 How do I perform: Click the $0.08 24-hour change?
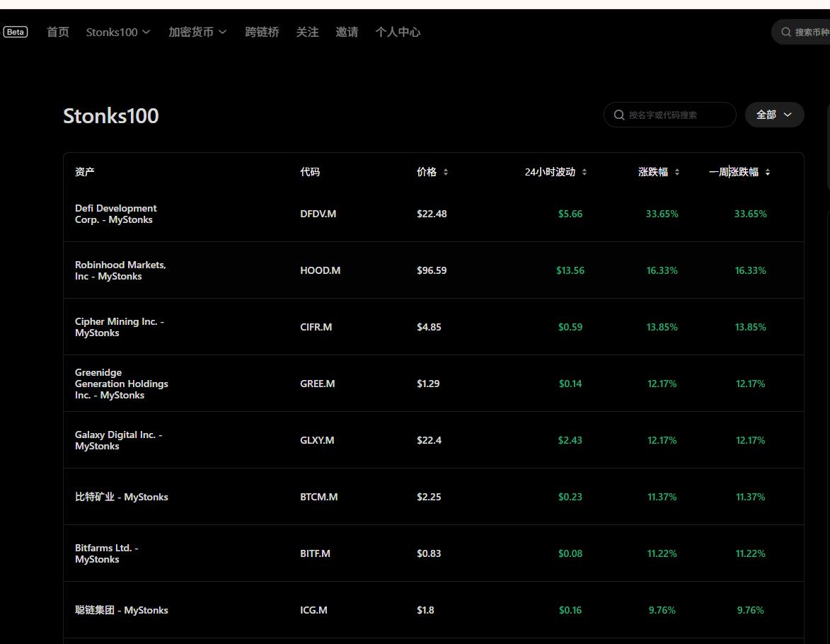570,554
